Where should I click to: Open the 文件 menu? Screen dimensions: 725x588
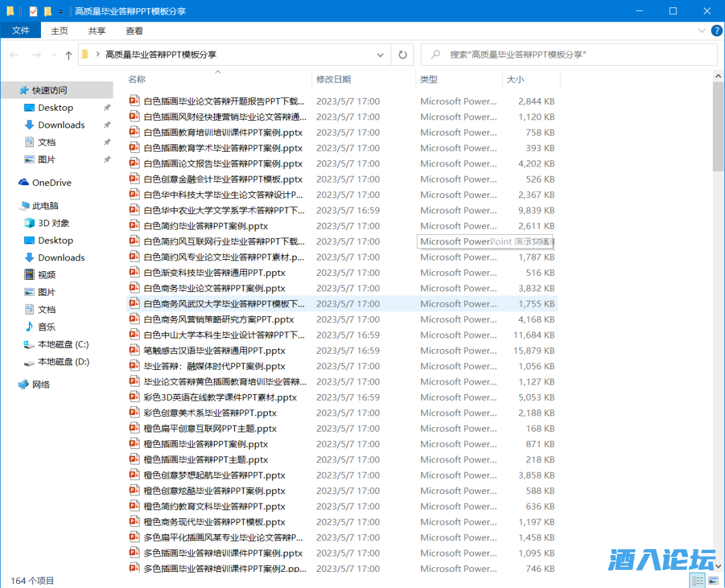coord(21,31)
